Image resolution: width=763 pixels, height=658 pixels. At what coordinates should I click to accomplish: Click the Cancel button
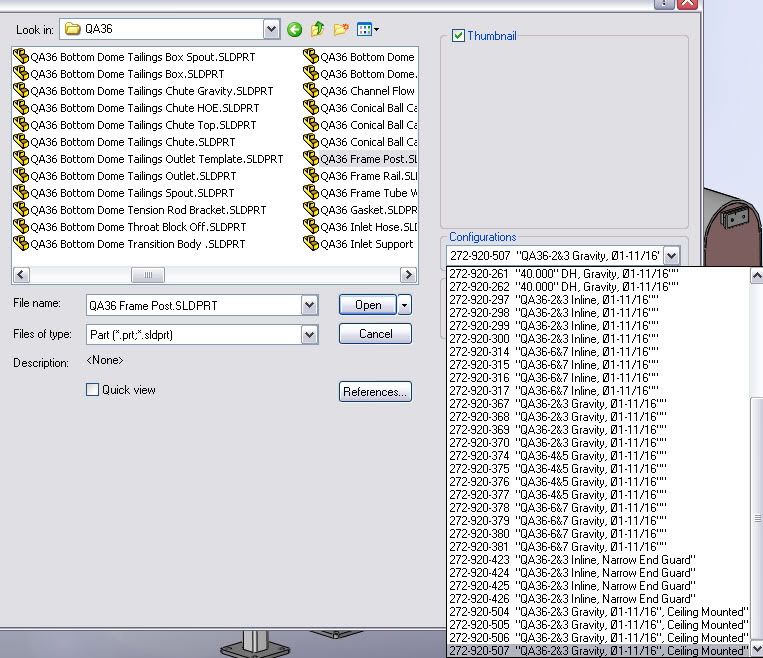click(375, 334)
